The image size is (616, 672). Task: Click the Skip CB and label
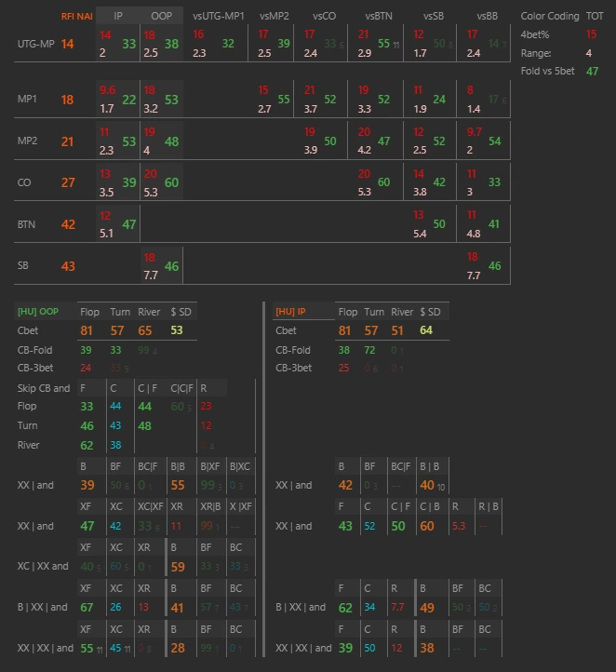tap(43, 388)
